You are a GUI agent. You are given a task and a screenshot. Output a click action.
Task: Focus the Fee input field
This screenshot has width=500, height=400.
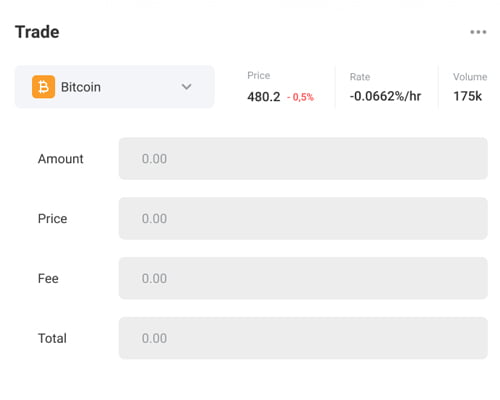click(x=303, y=278)
